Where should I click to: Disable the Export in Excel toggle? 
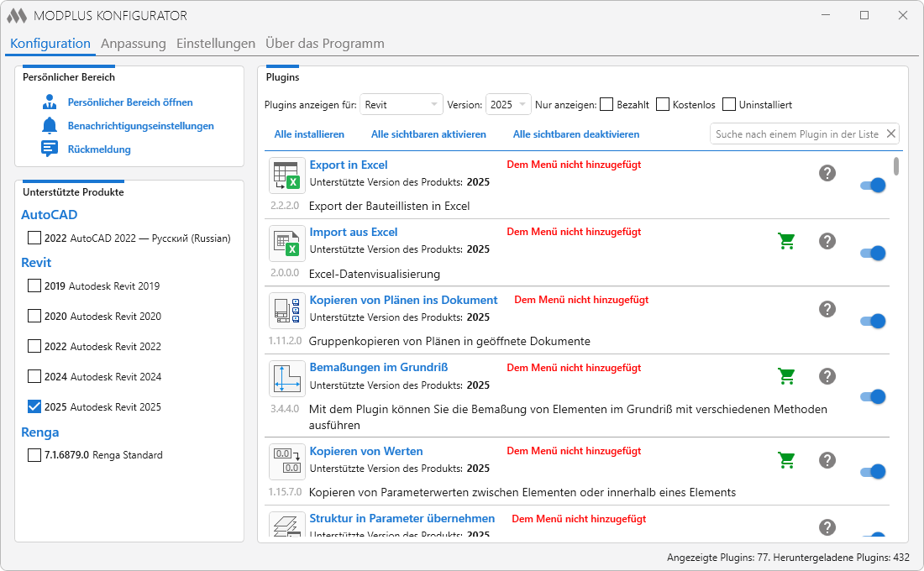pyautogui.click(x=873, y=185)
